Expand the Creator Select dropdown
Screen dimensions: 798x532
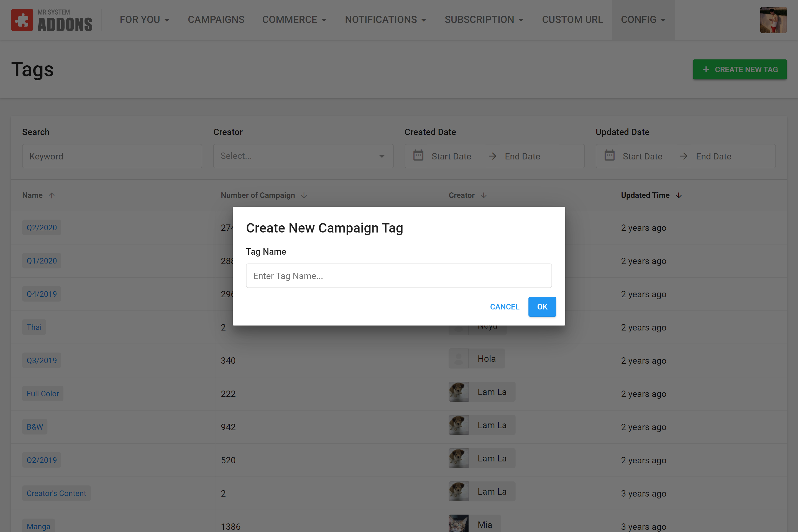303,156
